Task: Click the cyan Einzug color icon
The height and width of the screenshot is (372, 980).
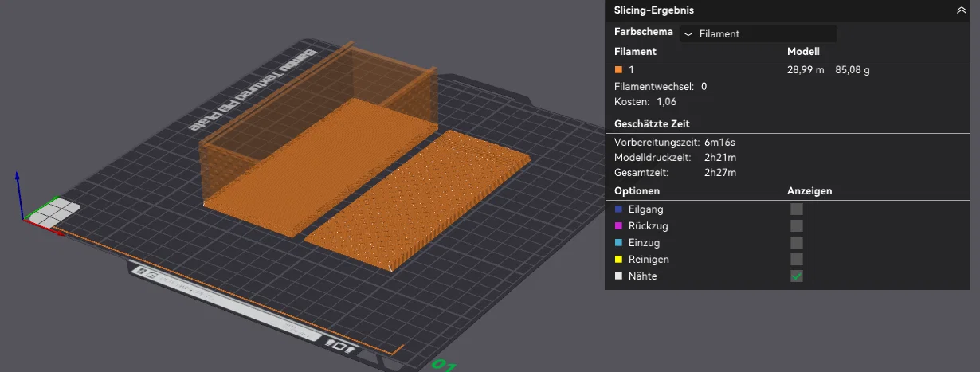Action: (619, 243)
